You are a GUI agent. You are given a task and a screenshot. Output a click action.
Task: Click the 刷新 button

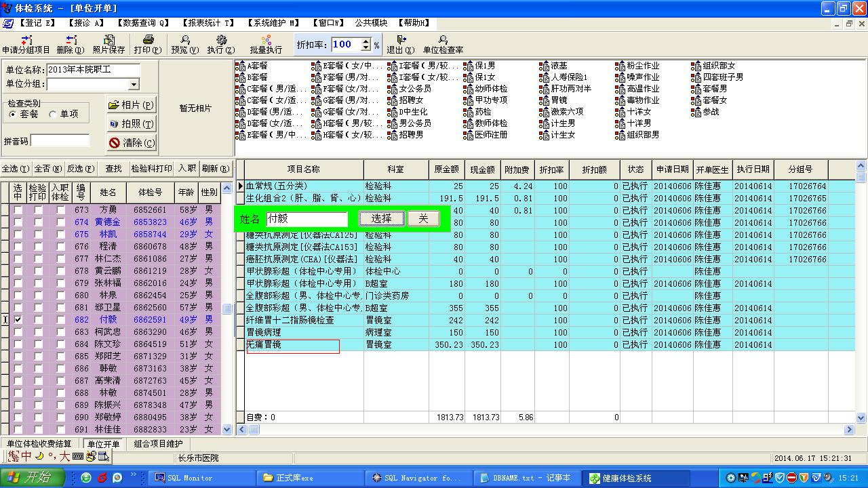click(215, 169)
